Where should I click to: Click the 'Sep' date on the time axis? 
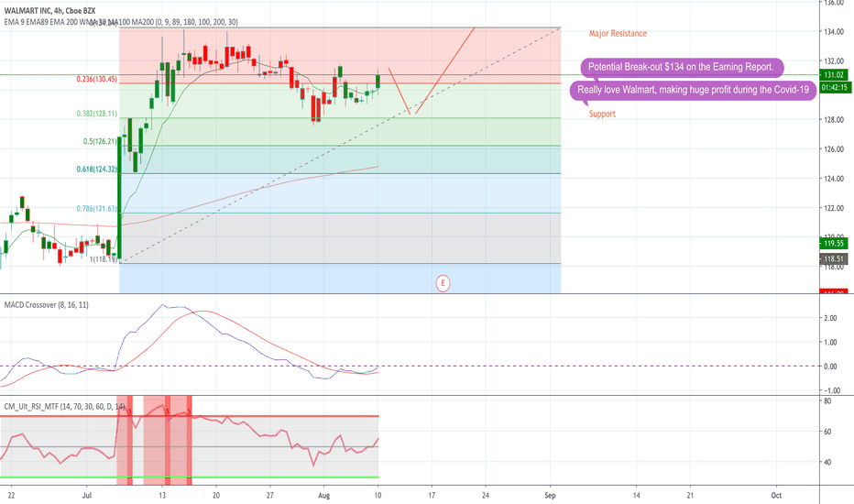550,495
